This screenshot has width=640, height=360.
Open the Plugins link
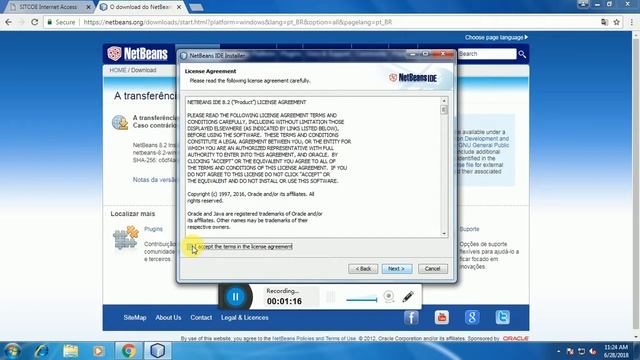click(x=153, y=229)
